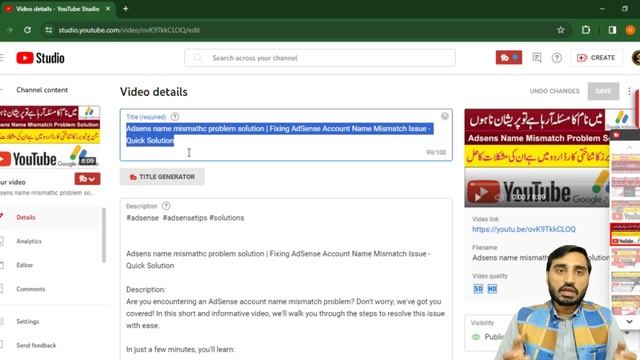Open the Analytics menu item
This screenshot has height=360, width=640.
[29, 241]
